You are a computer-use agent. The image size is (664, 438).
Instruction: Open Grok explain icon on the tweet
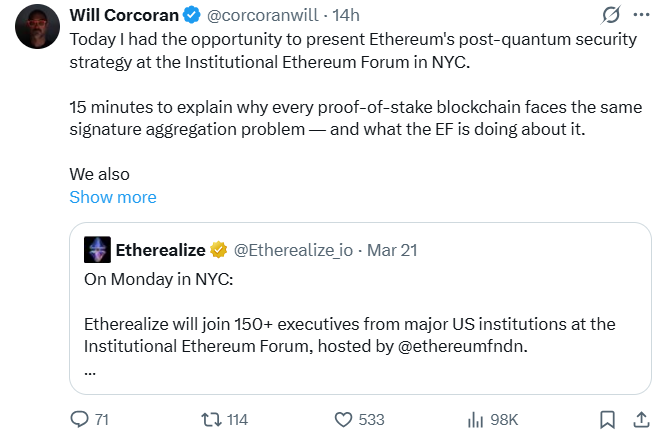(x=610, y=16)
